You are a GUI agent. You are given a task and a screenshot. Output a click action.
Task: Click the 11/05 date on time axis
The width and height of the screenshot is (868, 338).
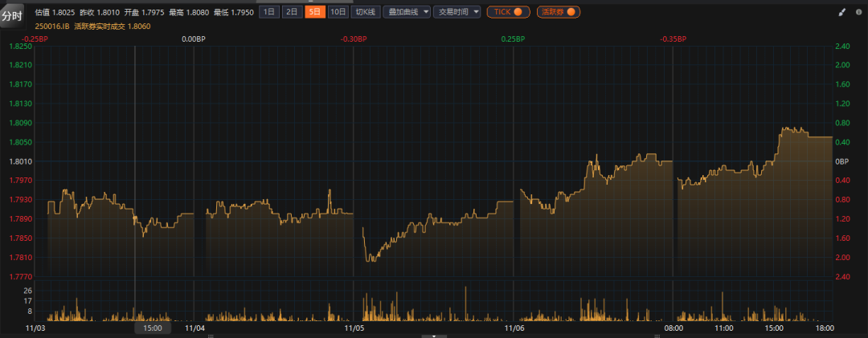point(354,328)
